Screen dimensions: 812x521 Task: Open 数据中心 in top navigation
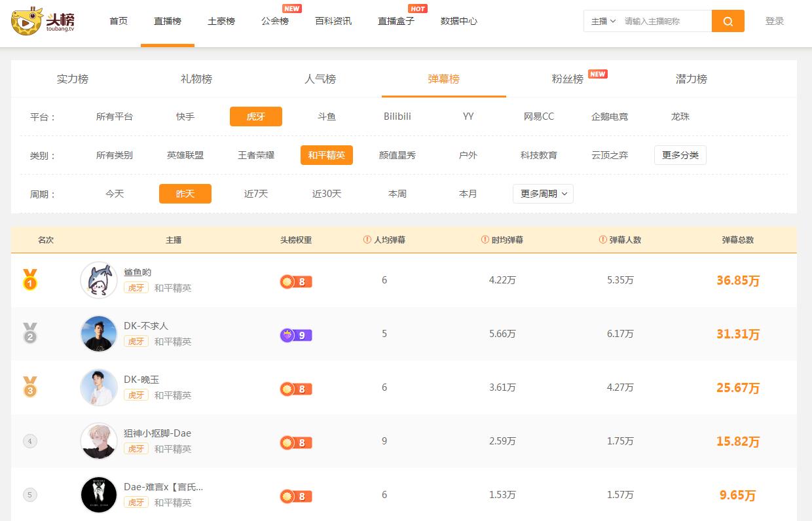[x=459, y=21]
